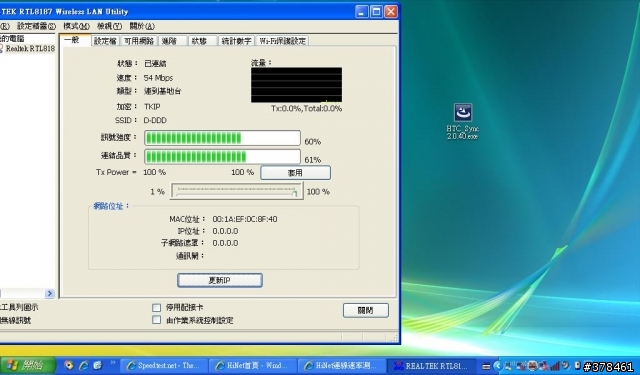Open the 關於(A) menu
The image size is (640, 375).
(142, 27)
